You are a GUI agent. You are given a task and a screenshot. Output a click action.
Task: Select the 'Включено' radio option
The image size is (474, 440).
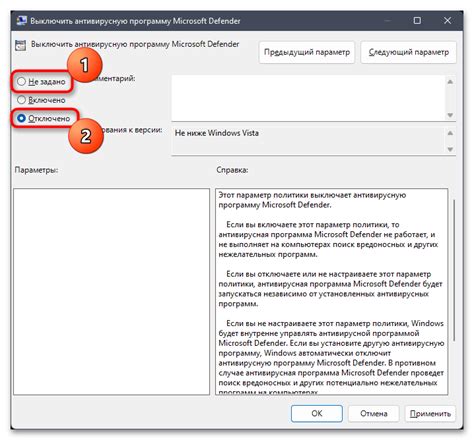[21, 100]
